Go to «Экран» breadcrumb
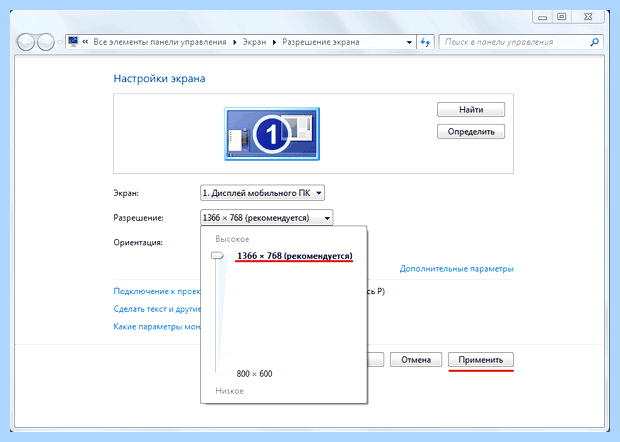This screenshot has width=620, height=442. click(254, 42)
